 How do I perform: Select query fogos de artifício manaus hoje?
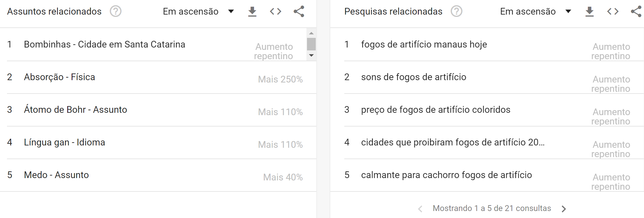(x=424, y=45)
